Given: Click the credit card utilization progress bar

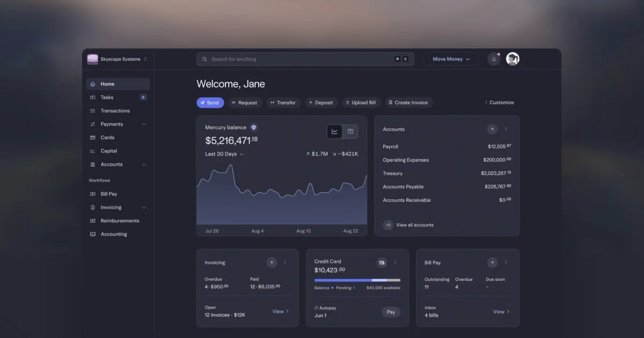Looking at the screenshot, I should pyautogui.click(x=357, y=280).
